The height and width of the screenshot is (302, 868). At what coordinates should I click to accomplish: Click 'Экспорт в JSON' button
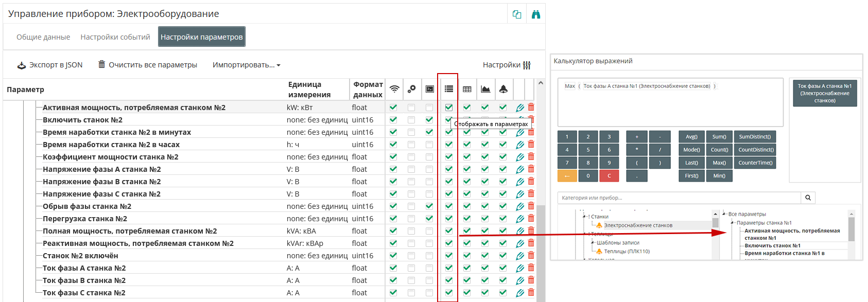click(50, 65)
